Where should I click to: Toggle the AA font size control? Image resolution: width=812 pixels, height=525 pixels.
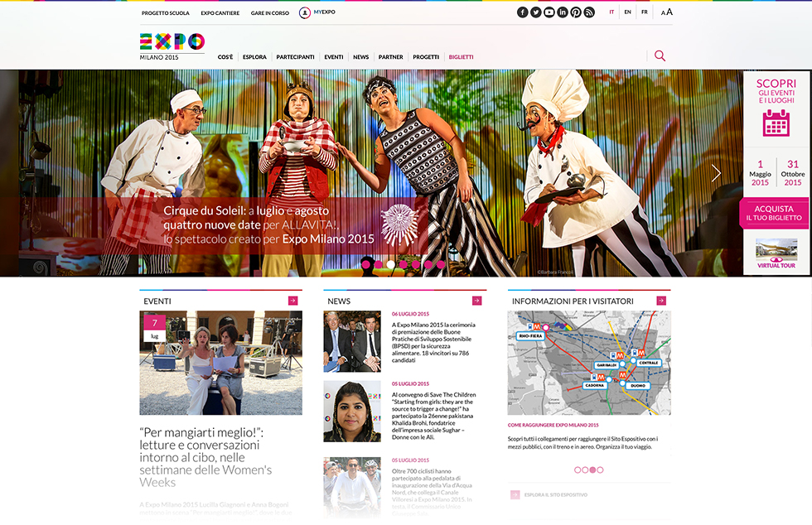(666, 12)
